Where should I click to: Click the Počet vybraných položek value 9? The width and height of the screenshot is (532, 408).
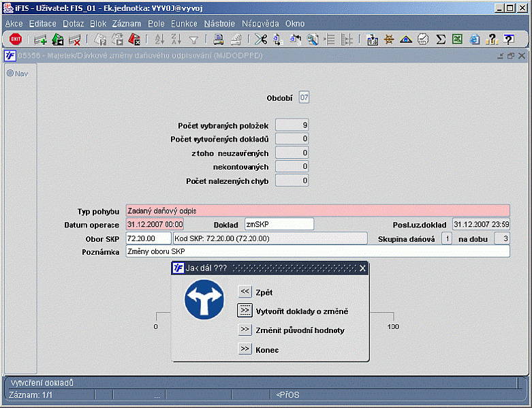click(x=292, y=125)
